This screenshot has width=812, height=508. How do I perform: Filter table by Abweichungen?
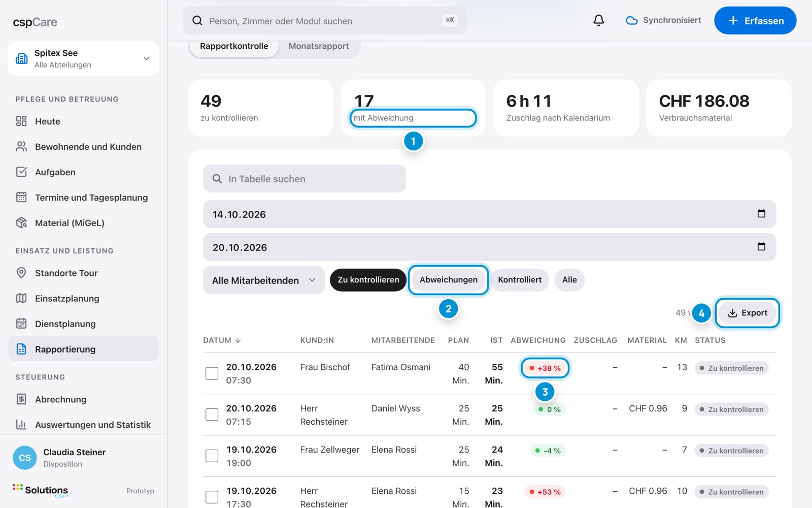tap(449, 280)
